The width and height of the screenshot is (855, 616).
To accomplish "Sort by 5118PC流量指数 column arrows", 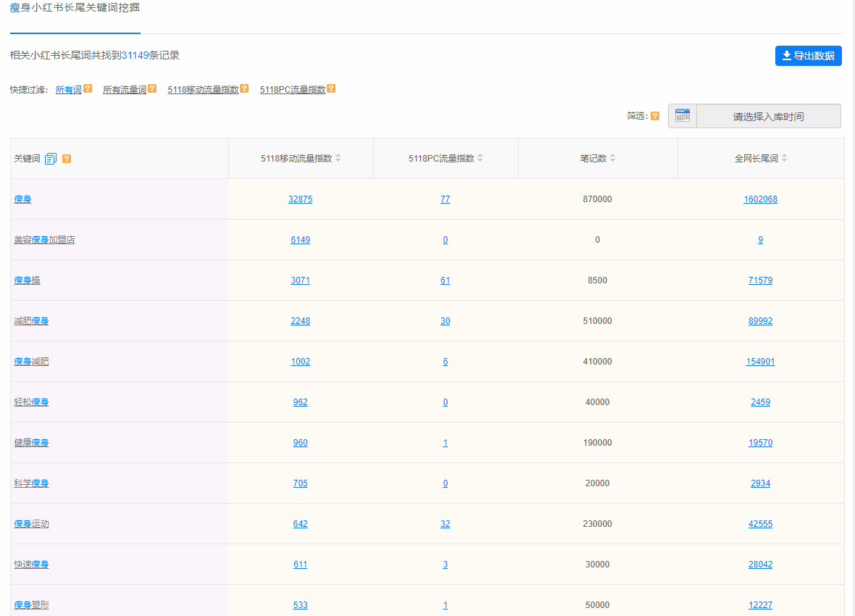I will click(480, 158).
